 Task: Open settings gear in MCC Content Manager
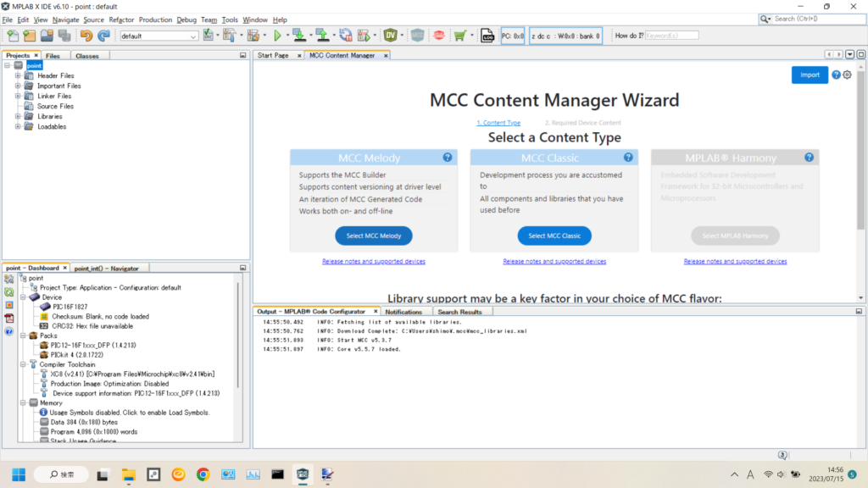coord(847,75)
